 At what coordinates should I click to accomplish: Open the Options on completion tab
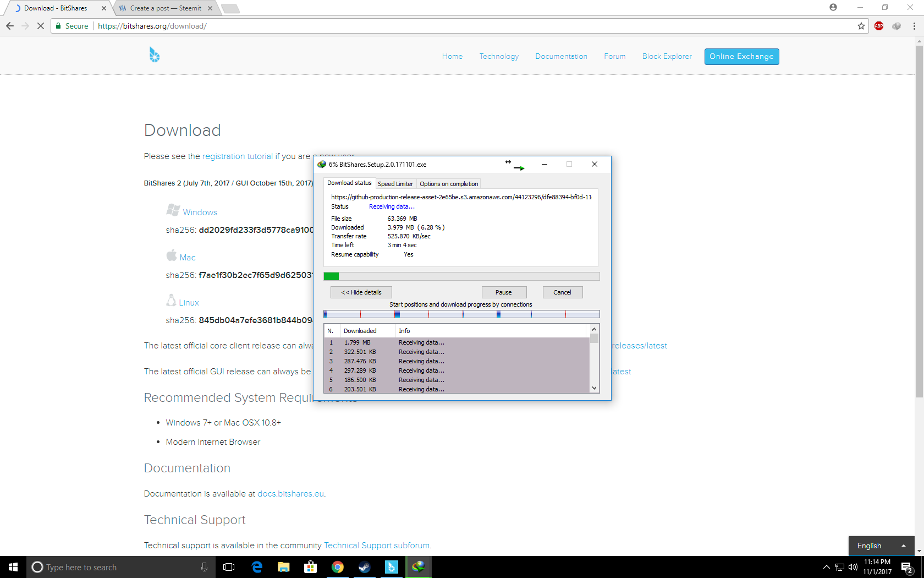pyautogui.click(x=449, y=184)
